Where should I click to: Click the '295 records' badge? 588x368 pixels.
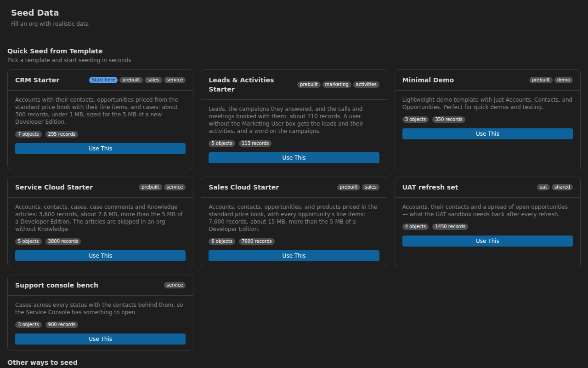62,134
